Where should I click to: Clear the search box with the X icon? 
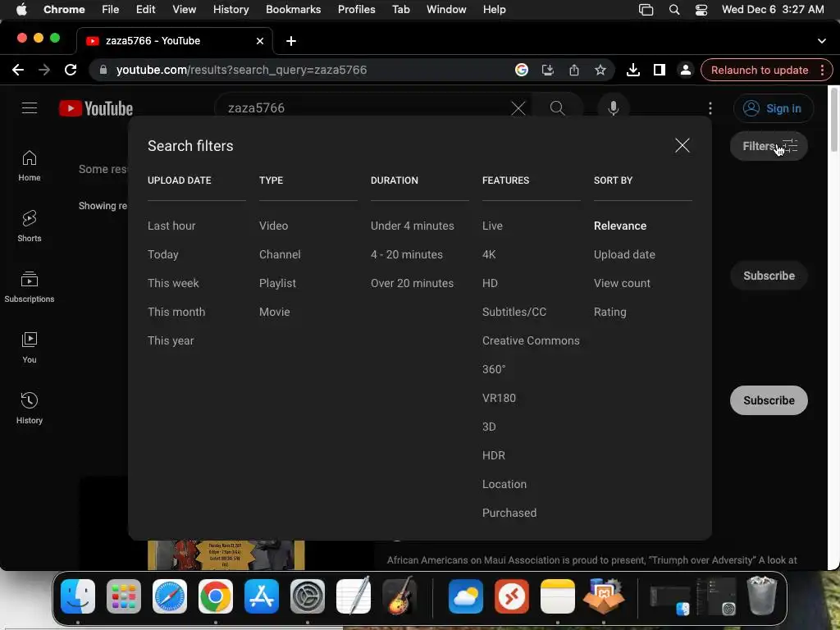518,108
